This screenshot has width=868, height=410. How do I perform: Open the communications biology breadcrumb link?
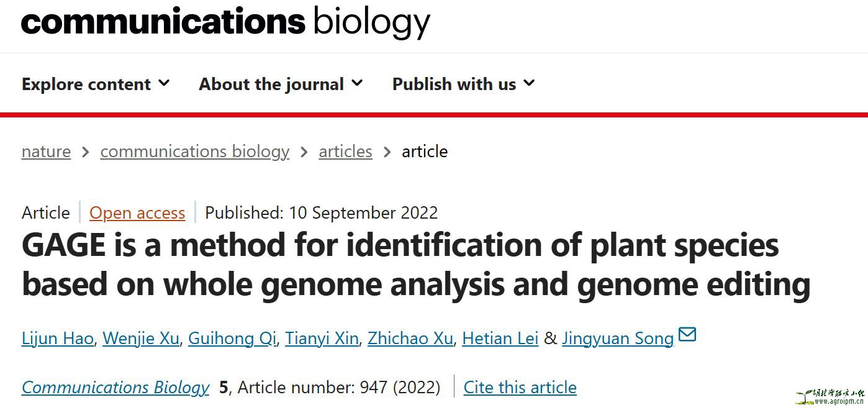pos(195,152)
